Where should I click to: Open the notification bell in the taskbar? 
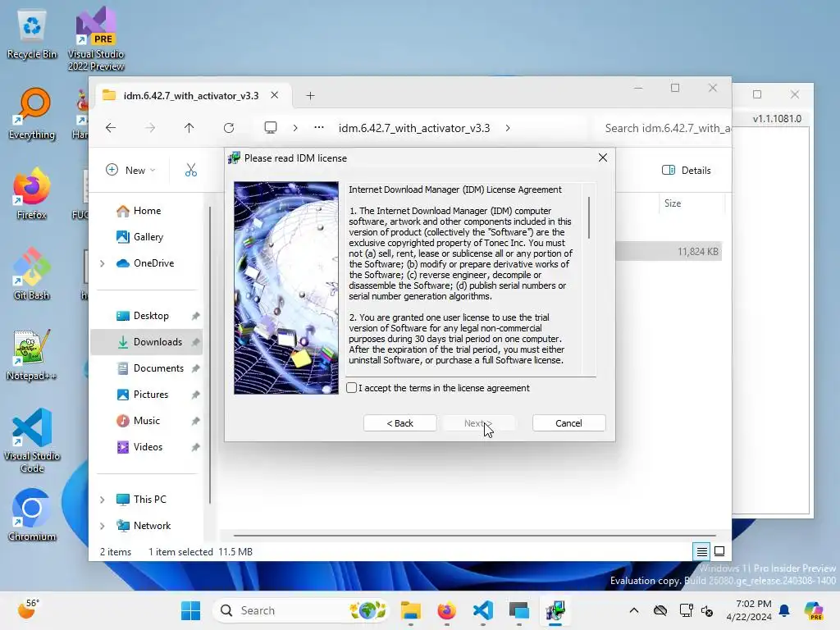tap(784, 610)
